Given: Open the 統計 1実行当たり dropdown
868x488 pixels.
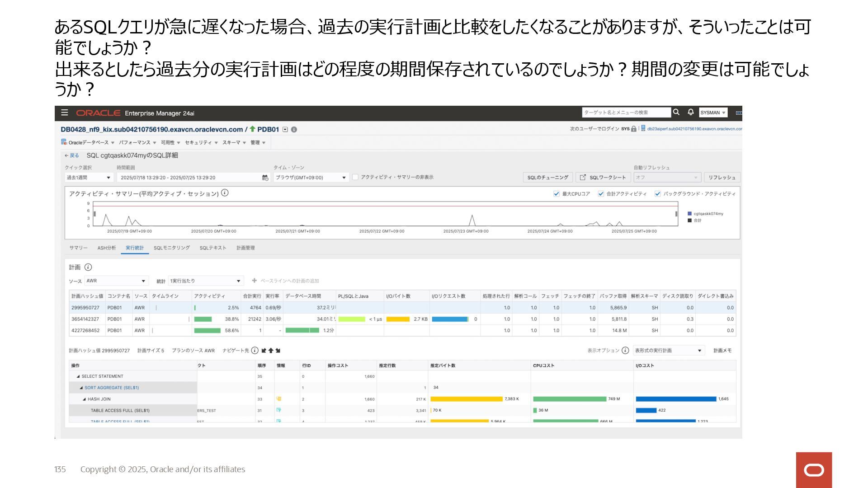Looking at the screenshot, I should coord(206,281).
